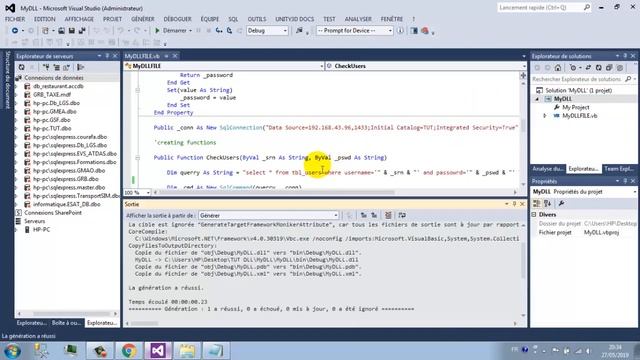
Task: Select hp-pc\sqlexpress.master.dbo connection
Action: (x=69, y=187)
